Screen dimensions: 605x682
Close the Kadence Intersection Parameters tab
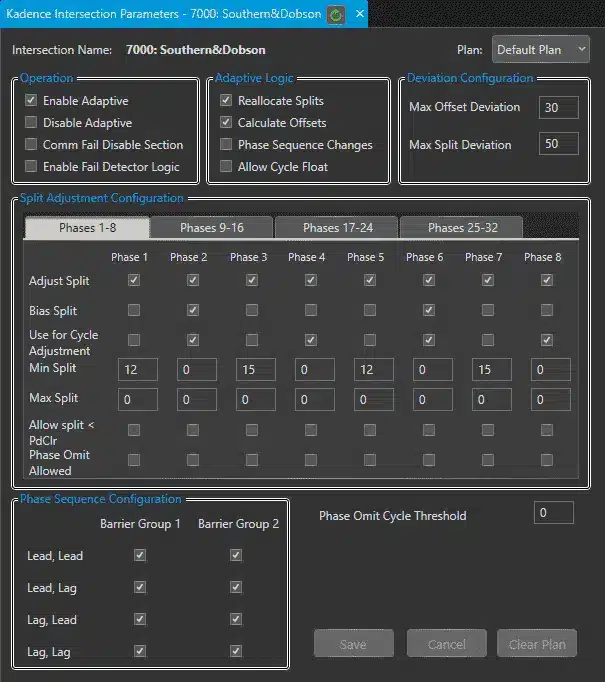[358, 15]
